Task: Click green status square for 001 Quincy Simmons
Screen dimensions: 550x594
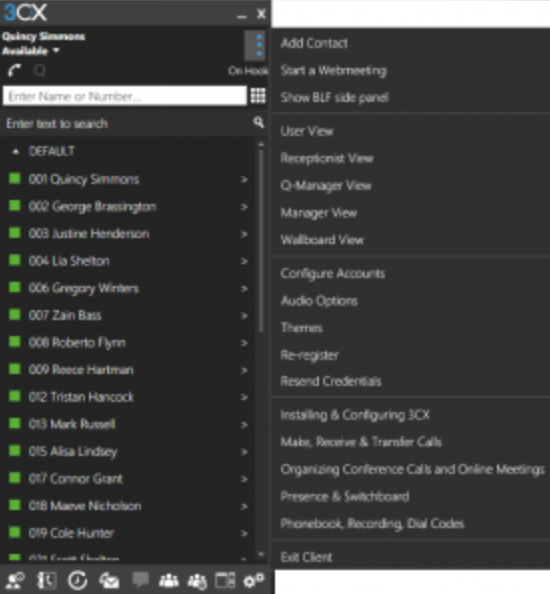Action: [15, 178]
